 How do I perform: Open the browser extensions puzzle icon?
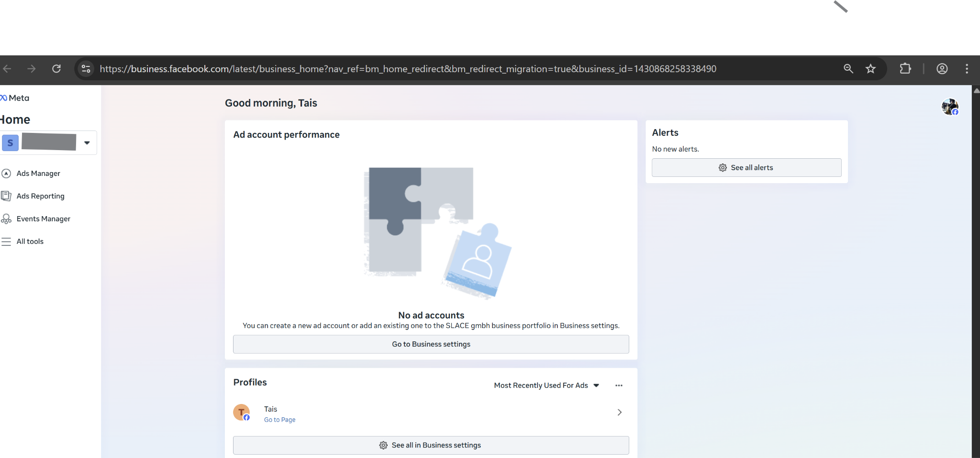(x=905, y=69)
